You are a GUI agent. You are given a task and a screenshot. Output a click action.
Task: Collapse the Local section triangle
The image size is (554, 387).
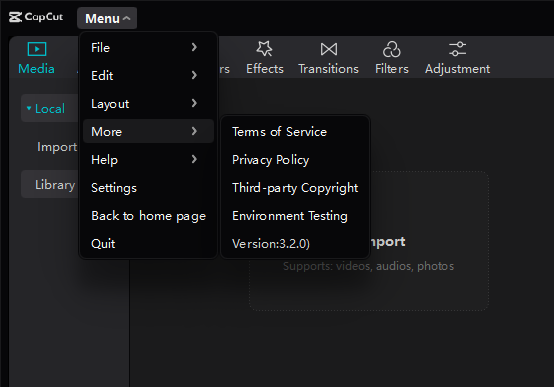(x=29, y=108)
